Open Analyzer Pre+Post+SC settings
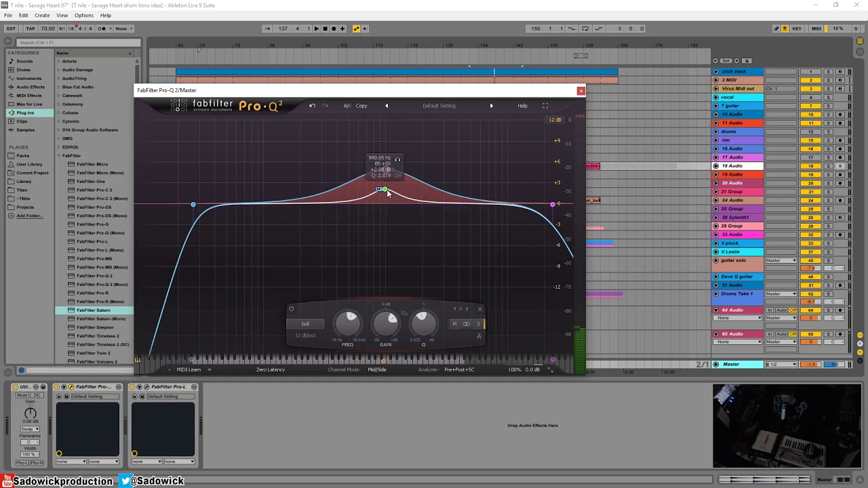Viewport: 868px width, 488px height. click(459, 370)
